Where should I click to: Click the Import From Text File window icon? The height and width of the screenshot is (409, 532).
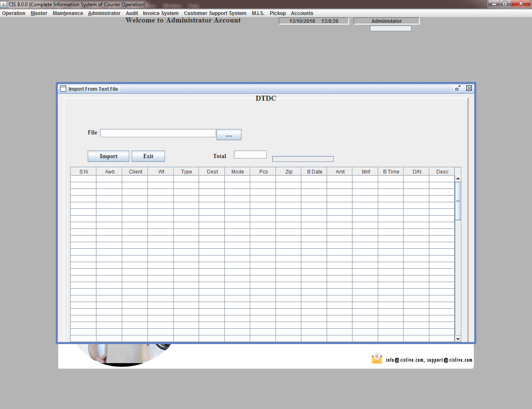(x=63, y=89)
